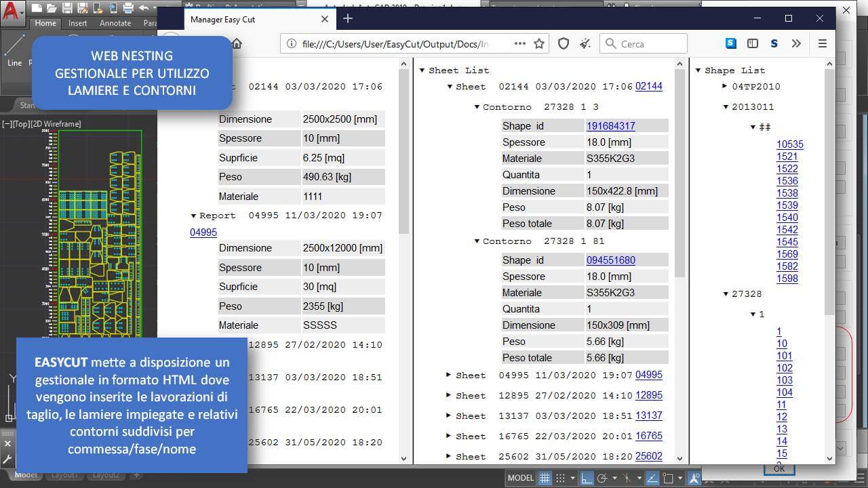Show more tools overflow chevrons
Image resolution: width=868 pixels, height=488 pixels.
[796, 43]
